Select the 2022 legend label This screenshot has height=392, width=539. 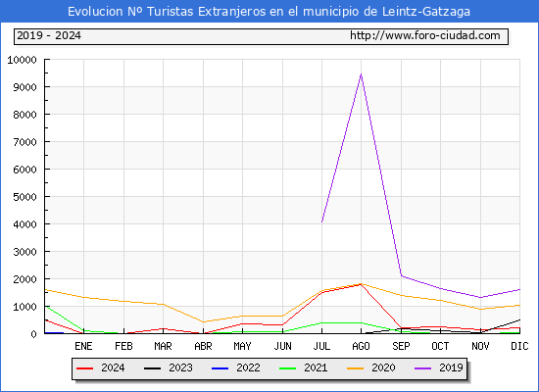point(248,367)
